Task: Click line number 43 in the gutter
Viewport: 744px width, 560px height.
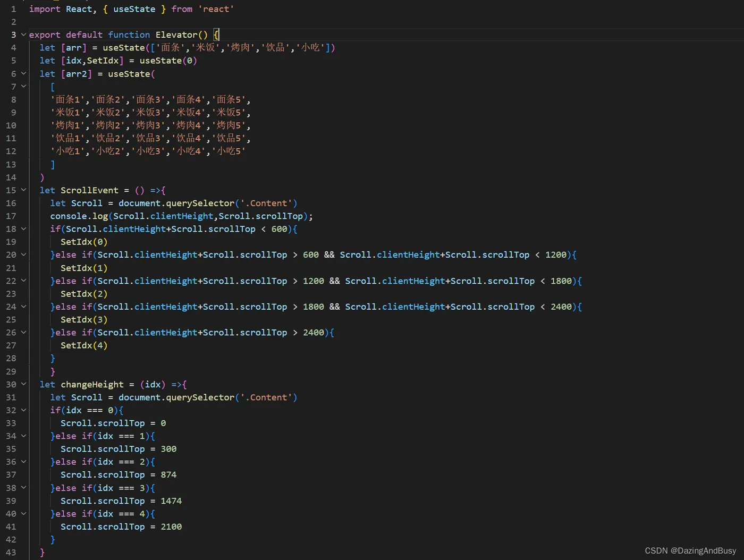Action: click(x=11, y=553)
